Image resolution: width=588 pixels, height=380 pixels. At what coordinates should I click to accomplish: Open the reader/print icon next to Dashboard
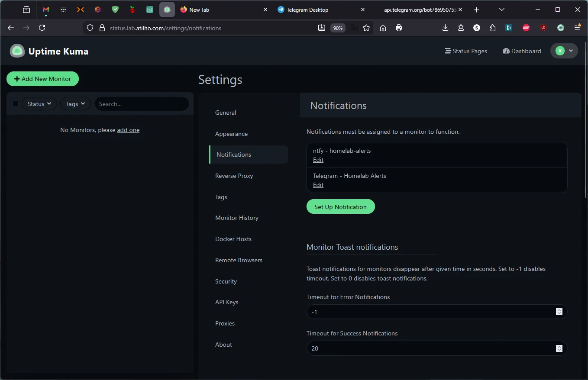coord(399,28)
